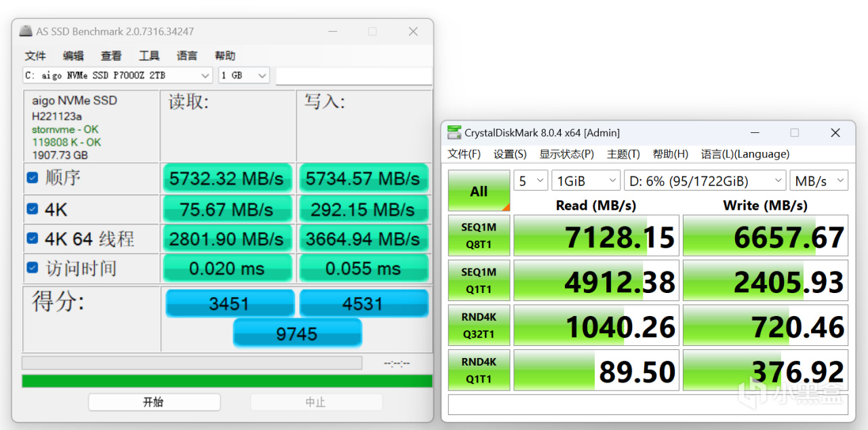The width and height of the screenshot is (868, 430).
Task: Click the 3664.94 MB/s write result
Action: pyautogui.click(x=363, y=239)
